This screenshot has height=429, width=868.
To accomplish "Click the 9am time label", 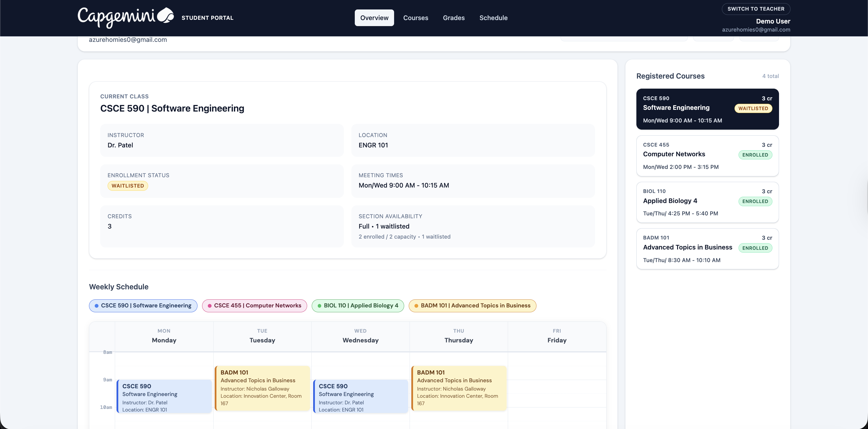I will pos(107,380).
